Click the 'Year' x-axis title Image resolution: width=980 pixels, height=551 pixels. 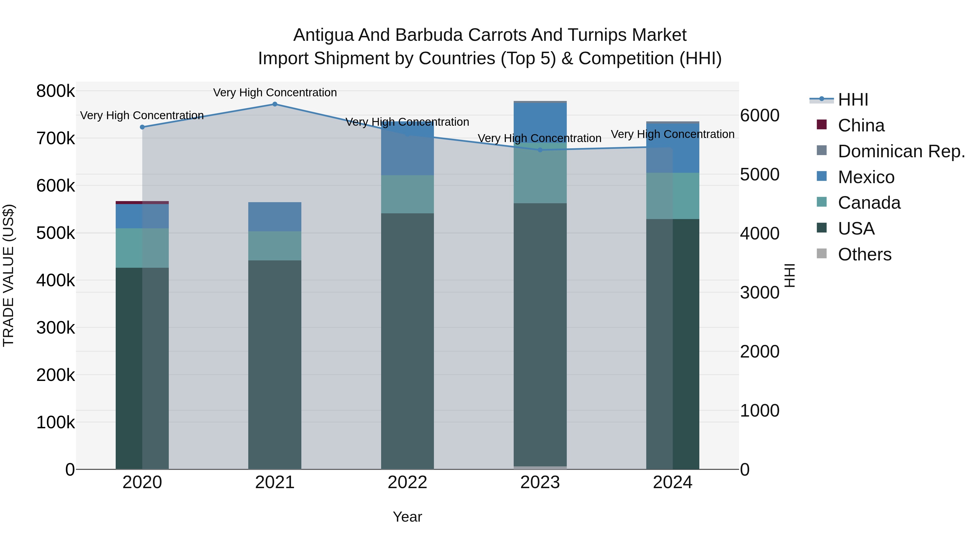(408, 517)
